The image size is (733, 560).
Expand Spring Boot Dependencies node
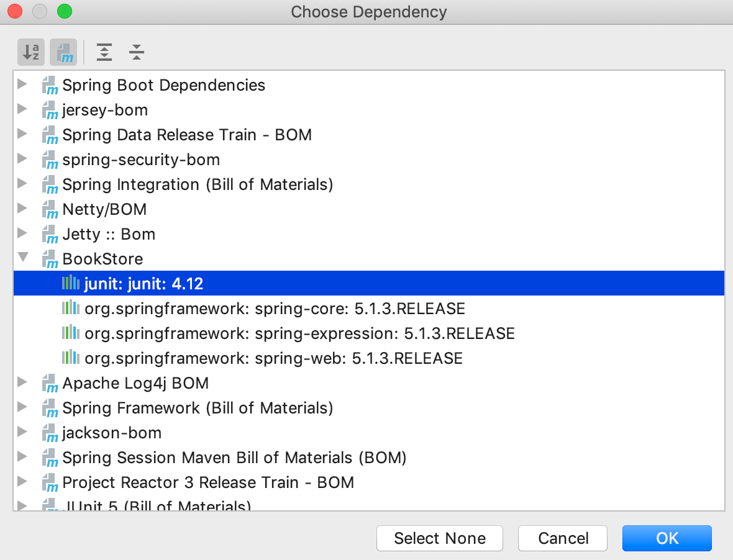[x=22, y=84]
